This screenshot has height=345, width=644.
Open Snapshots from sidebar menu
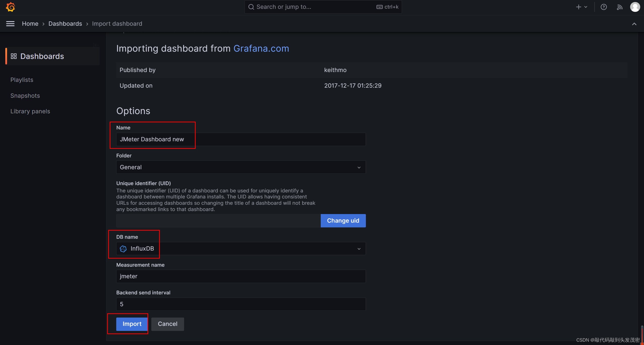(x=25, y=95)
